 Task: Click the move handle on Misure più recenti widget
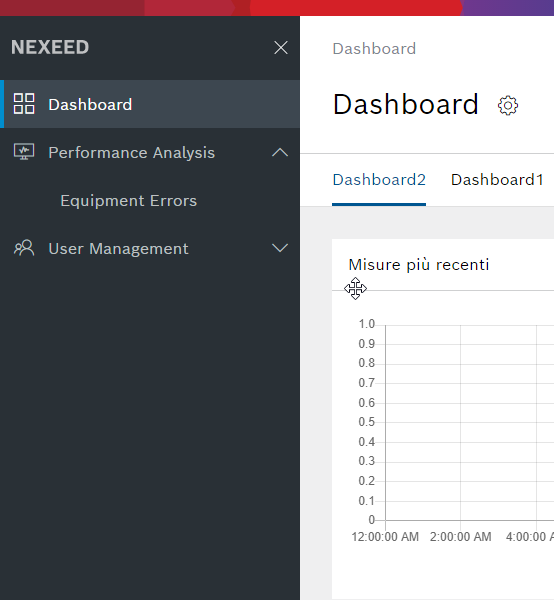pos(355,289)
